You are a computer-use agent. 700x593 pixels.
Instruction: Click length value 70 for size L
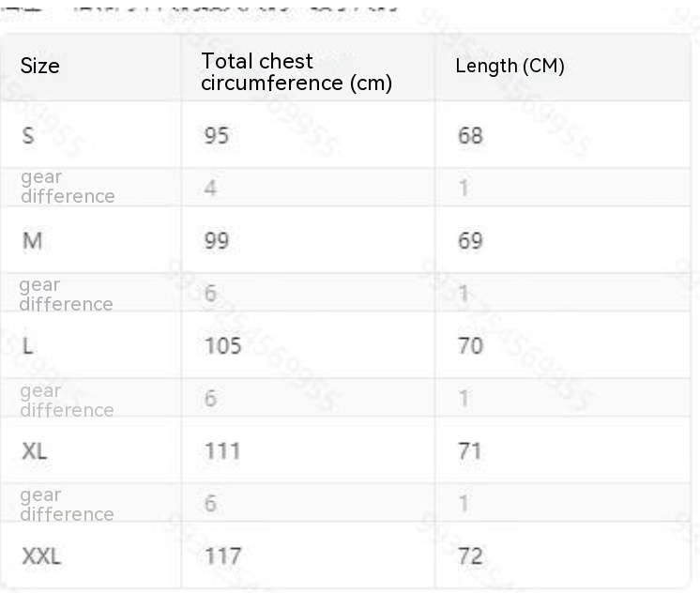[470, 346]
